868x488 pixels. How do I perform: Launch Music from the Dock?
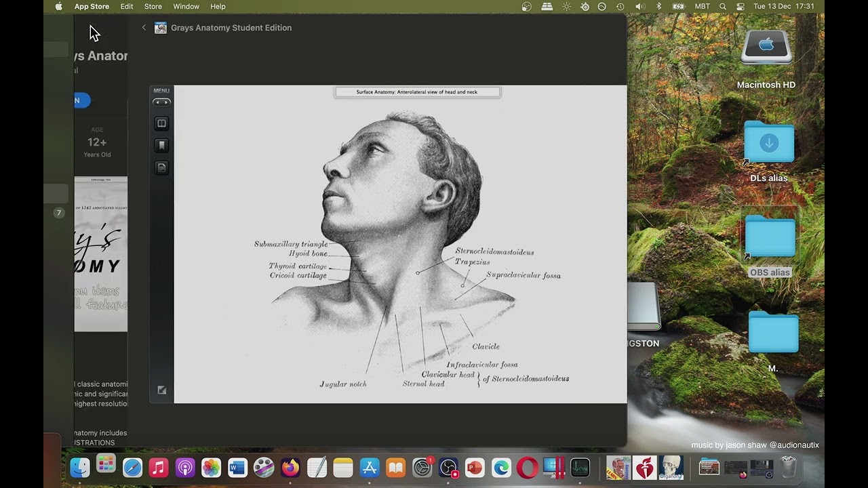pos(159,468)
